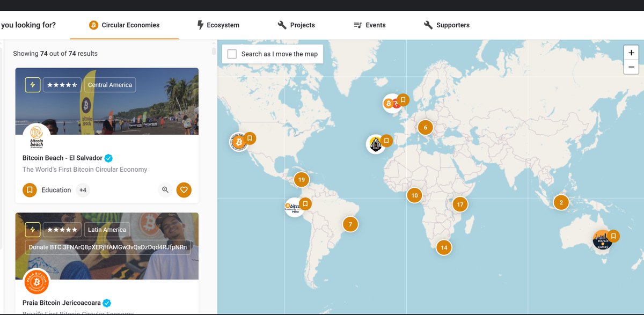Click the 'Showing 74 out of 74 results' text

[55, 54]
